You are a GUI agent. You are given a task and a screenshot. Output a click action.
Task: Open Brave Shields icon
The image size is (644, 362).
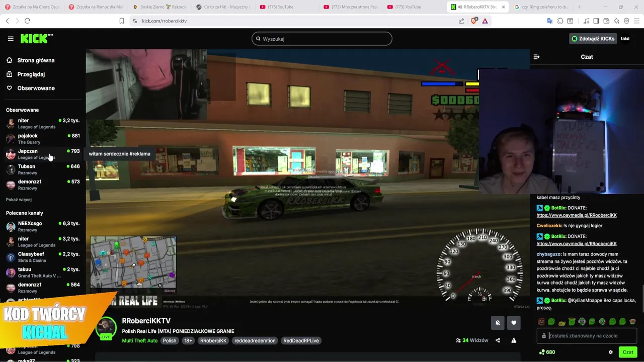pos(473,21)
